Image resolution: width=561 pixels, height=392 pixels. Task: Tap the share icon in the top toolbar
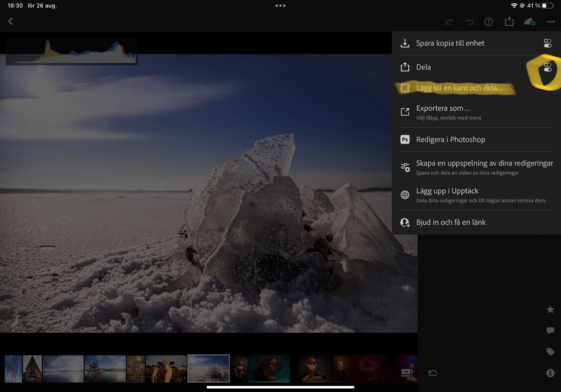[509, 22]
